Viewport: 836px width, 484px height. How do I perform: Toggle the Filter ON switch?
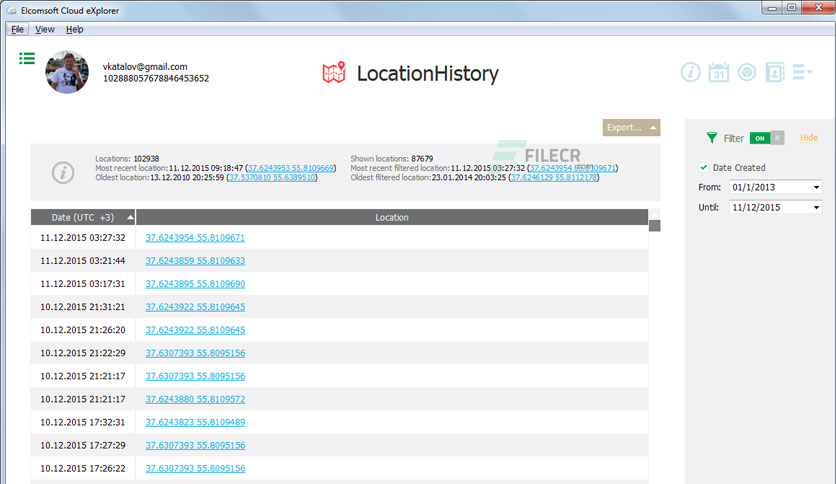767,138
